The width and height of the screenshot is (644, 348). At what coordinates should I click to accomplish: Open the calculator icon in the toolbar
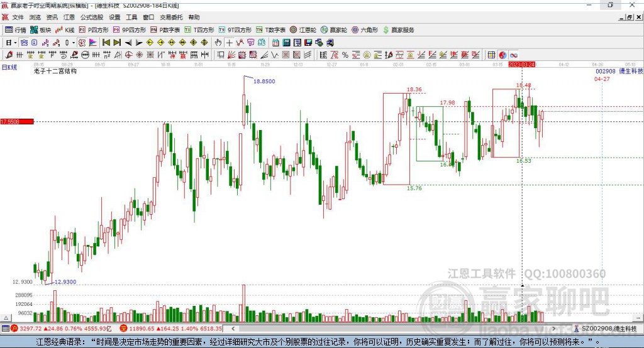click(287, 42)
